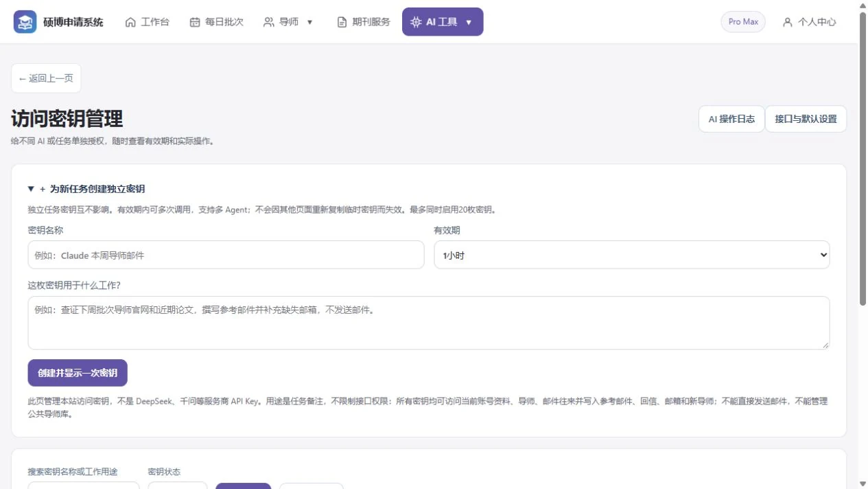Click the scrollbar up arrow
Screen dimensions: 868x489
point(863,5)
